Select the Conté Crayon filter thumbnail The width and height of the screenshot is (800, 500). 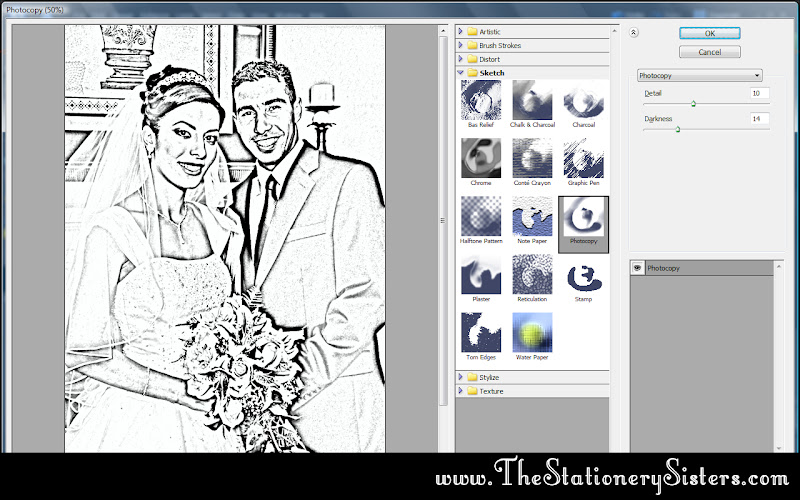pyautogui.click(x=532, y=158)
